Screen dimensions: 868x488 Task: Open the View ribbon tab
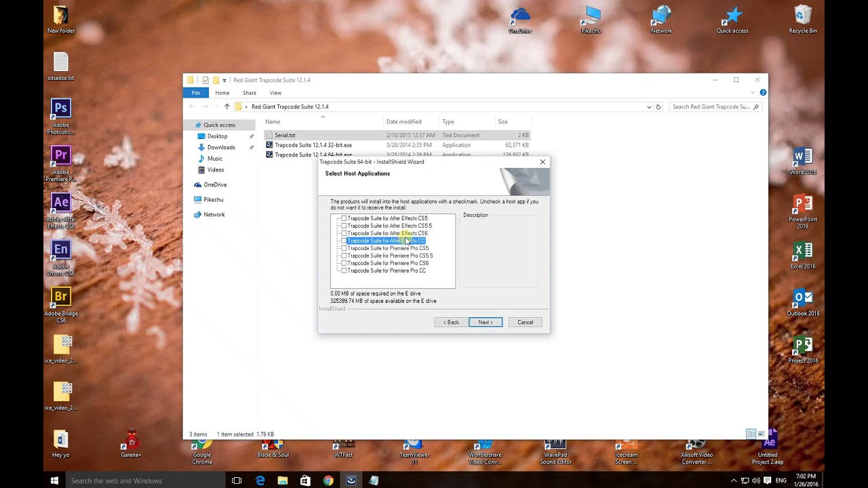pos(275,93)
